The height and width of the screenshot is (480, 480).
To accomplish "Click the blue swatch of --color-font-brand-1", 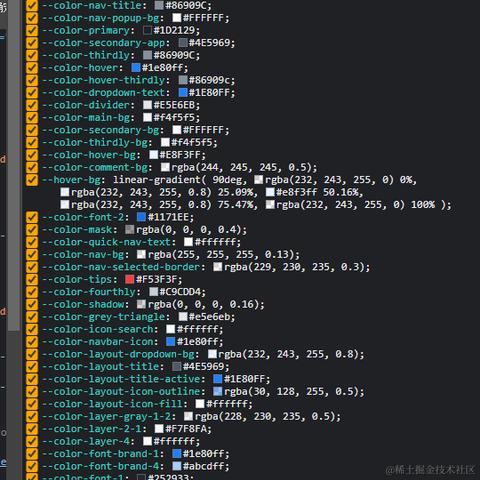I will 177,454.
